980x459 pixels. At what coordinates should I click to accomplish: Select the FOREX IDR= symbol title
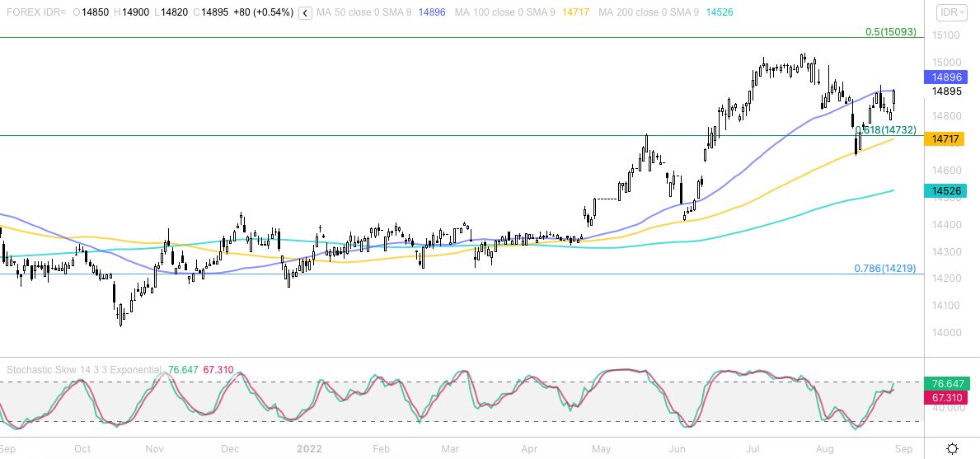[36, 12]
